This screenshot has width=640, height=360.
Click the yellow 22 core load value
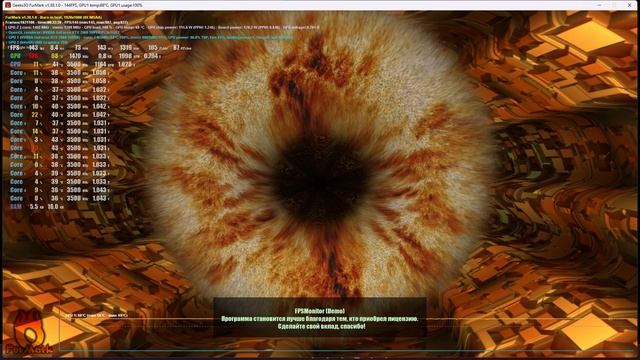click(x=35, y=115)
